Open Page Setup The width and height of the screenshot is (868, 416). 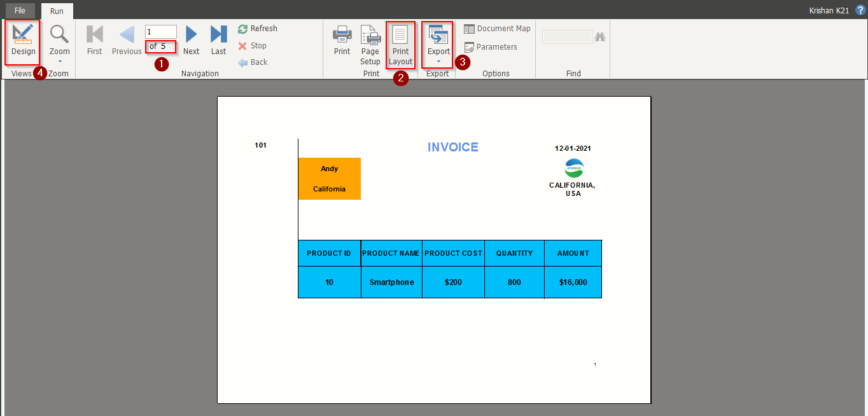click(x=370, y=40)
